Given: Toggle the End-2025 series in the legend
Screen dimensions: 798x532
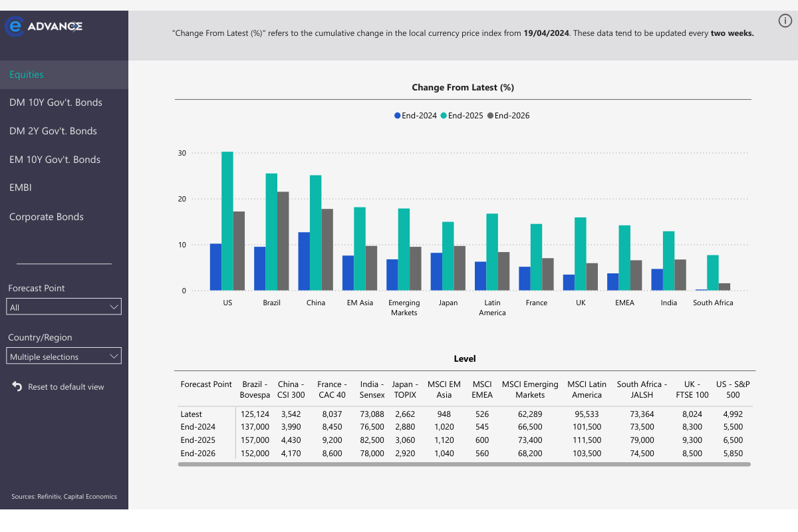Looking at the screenshot, I should click(462, 115).
